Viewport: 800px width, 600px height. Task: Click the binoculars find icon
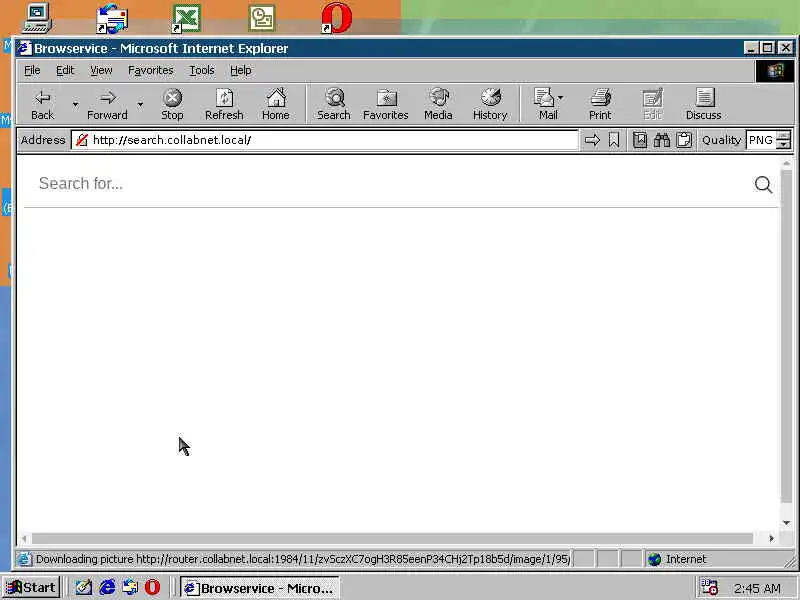[662, 140]
